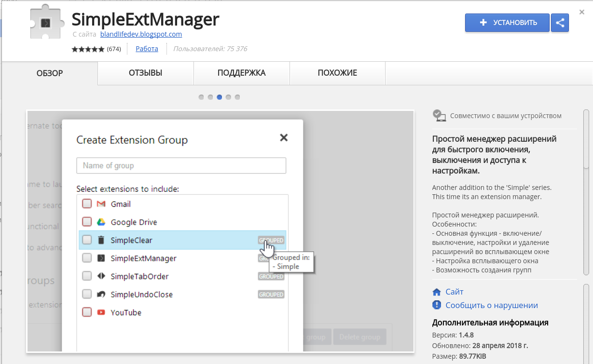
Task: Show the fourth screenshot via carousel dot
Action: pos(228,97)
